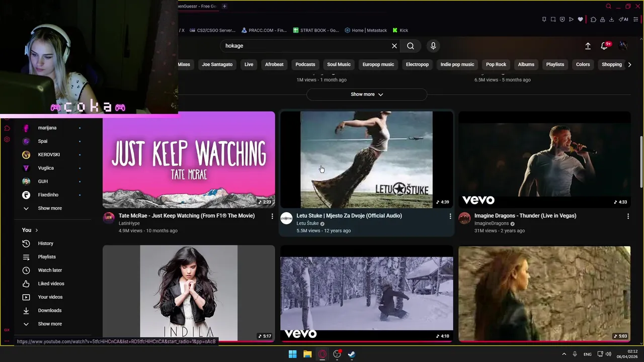Open Steam from the taskbar

tap(352, 354)
